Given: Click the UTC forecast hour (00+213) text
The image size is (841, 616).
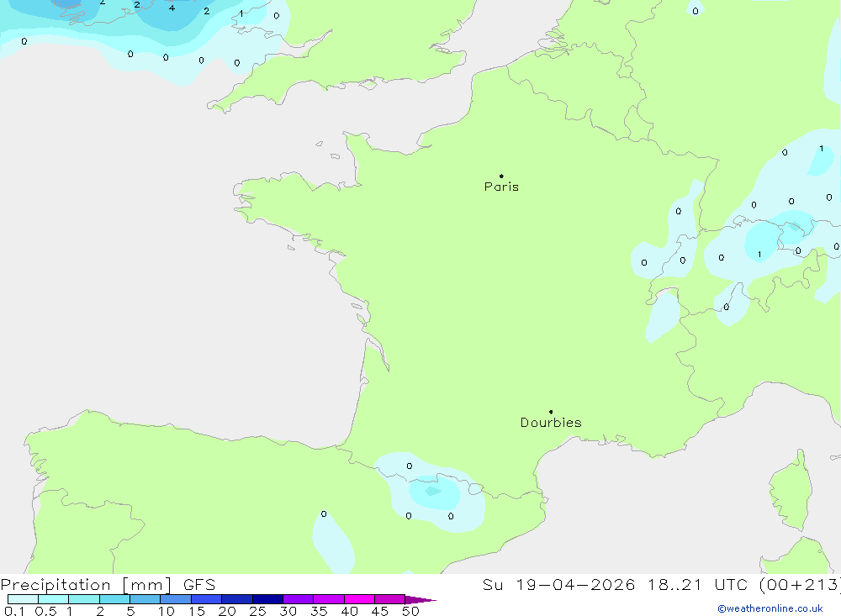Looking at the screenshot, I should [x=800, y=584].
